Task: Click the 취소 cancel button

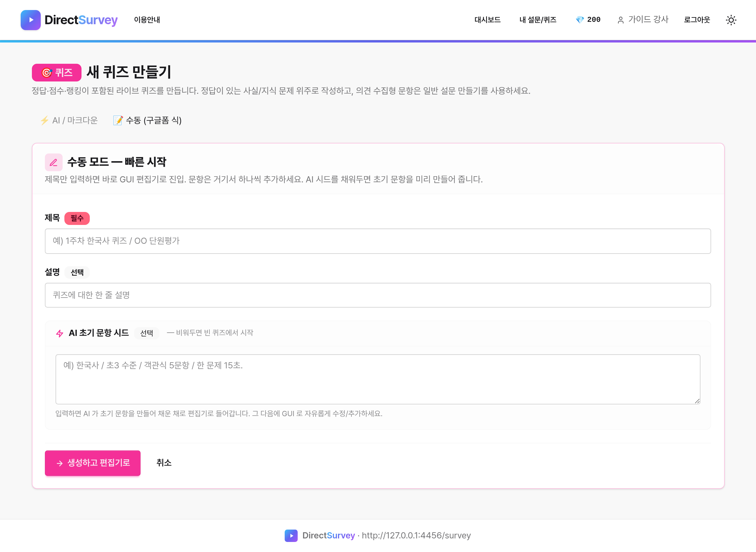Action: (x=164, y=463)
